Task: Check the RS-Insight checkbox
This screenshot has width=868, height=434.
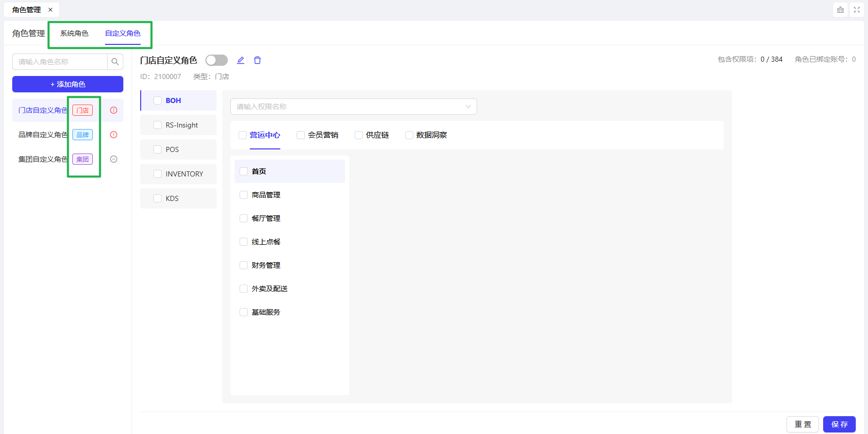Action: click(157, 125)
